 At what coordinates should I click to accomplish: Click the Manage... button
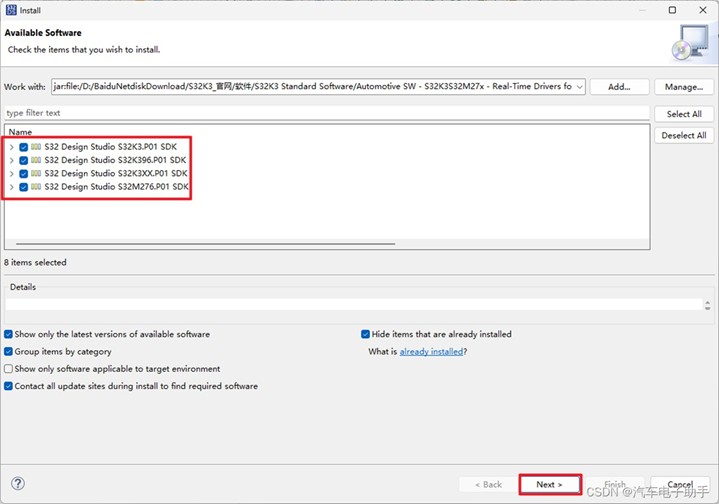[684, 87]
